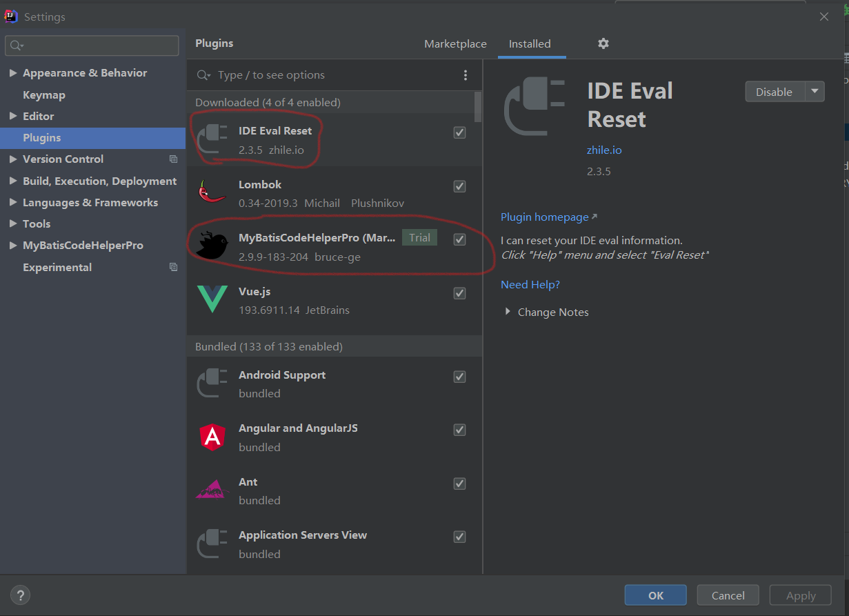
Task: Click the large plug icon in details panel
Action: tap(535, 106)
